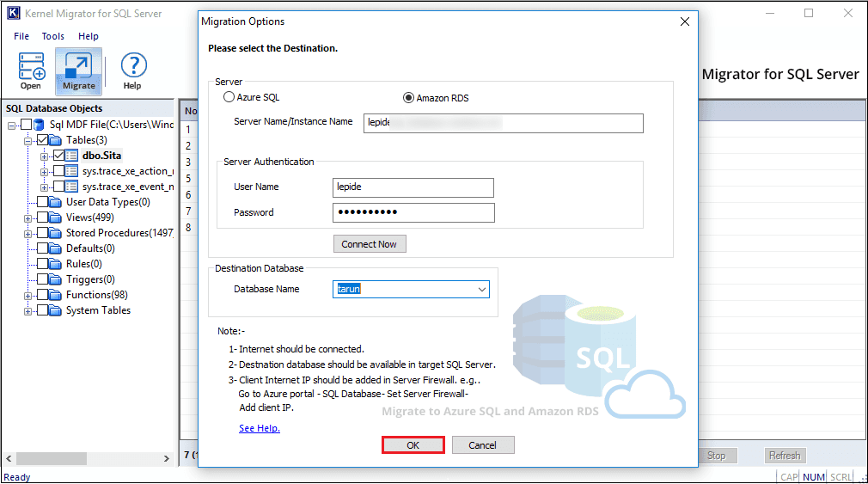Click the tree scrollbar left arrow
This screenshot has width=868, height=484.
click(x=9, y=458)
